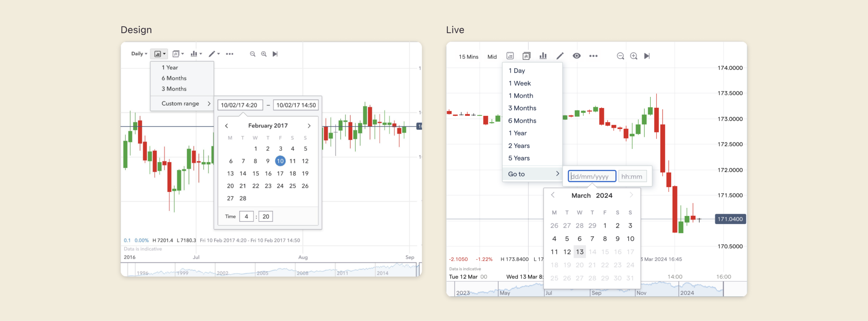Open the Daily interval dropdown in Design
Screen dimensions: 868x321
coord(139,53)
